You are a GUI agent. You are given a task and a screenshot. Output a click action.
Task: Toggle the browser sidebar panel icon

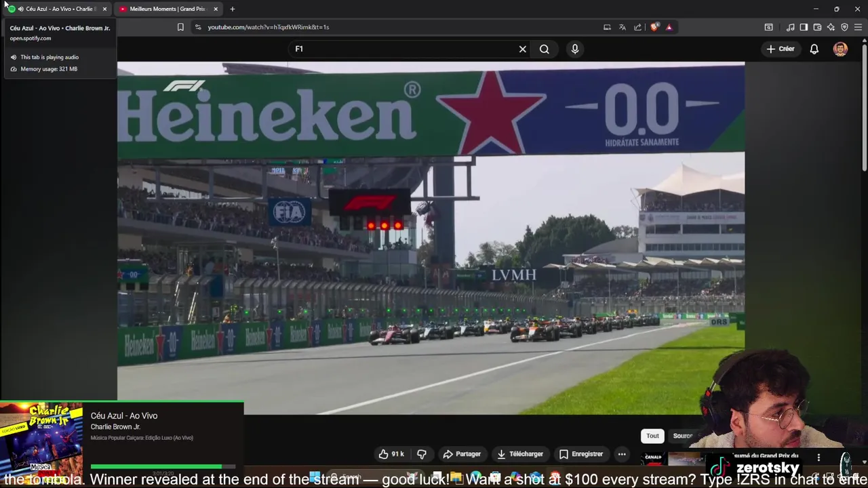point(804,27)
